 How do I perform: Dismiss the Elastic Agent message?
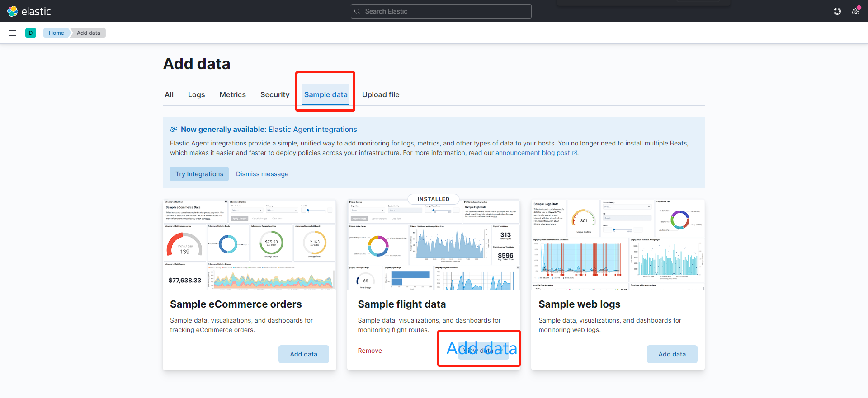click(x=262, y=174)
